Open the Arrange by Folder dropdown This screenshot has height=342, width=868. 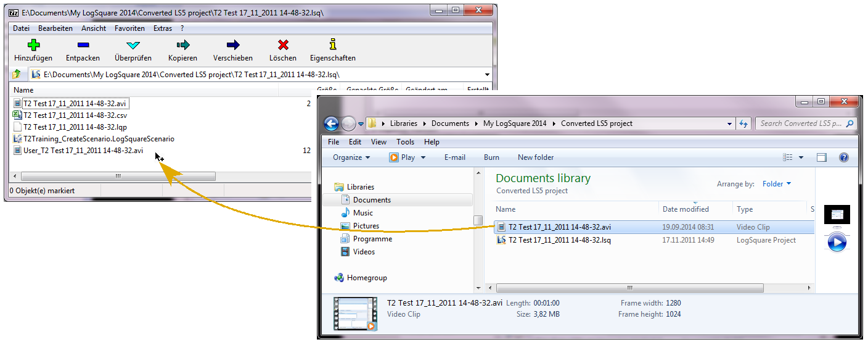[x=776, y=184]
